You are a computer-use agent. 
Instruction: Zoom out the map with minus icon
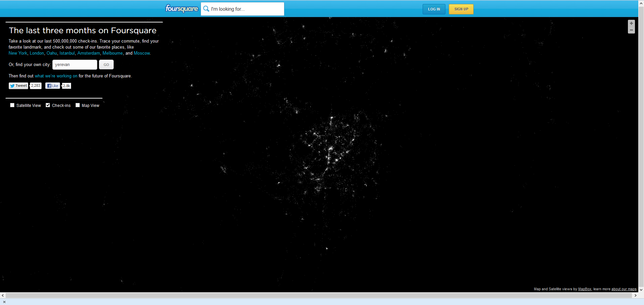[631, 30]
